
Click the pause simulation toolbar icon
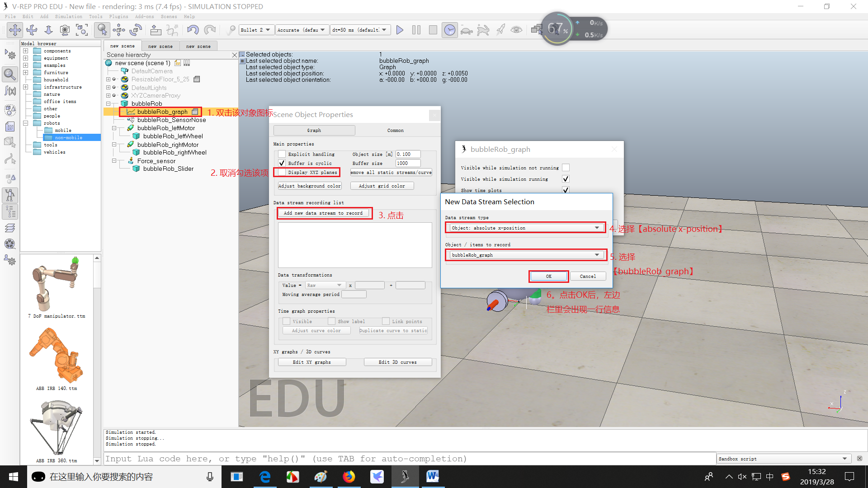pos(416,30)
